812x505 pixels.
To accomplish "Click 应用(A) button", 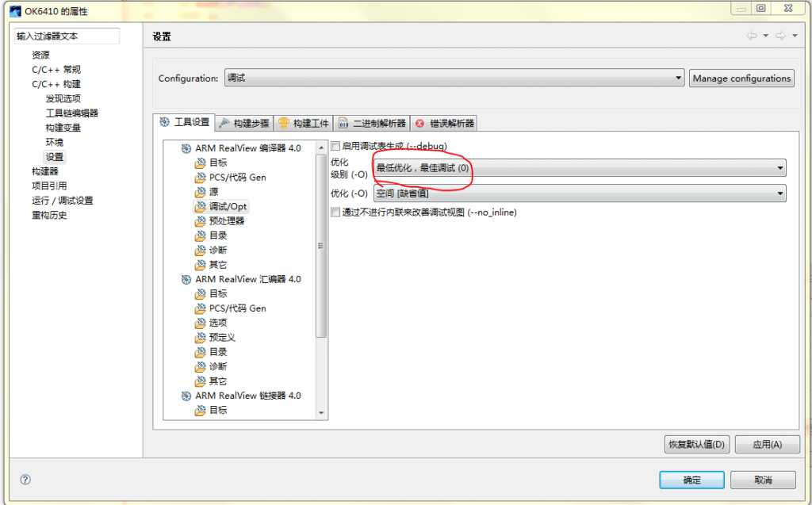I will click(768, 445).
